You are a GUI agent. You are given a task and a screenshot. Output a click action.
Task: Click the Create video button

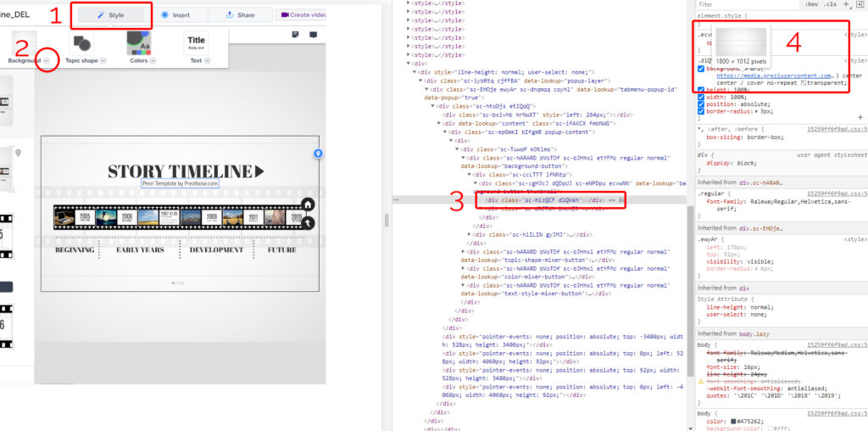[303, 15]
